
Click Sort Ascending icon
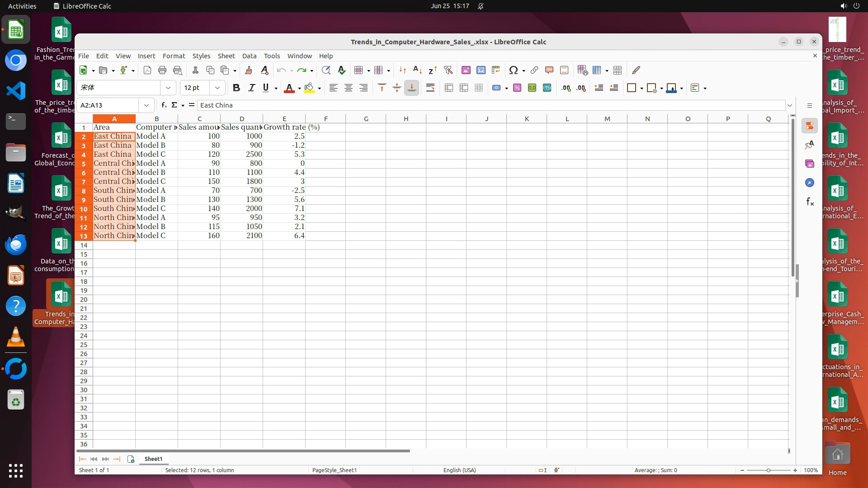click(417, 70)
